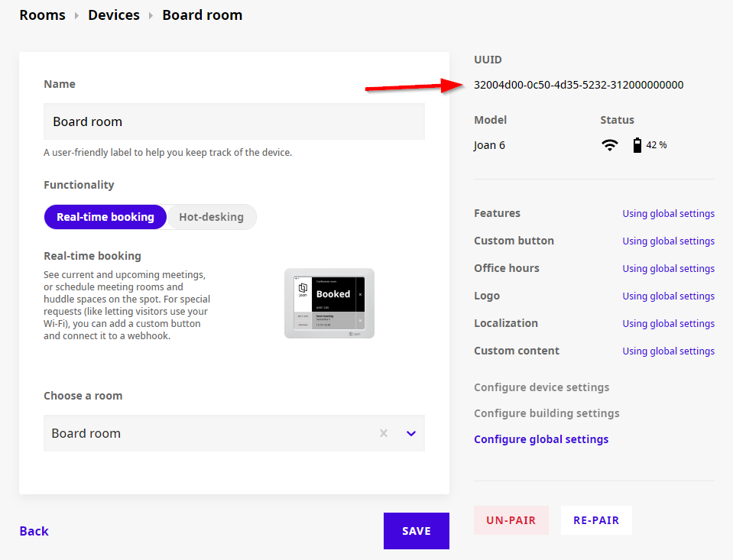Image resolution: width=733 pixels, height=560 pixels.
Task: Open Office hours global settings link
Action: pos(669,269)
